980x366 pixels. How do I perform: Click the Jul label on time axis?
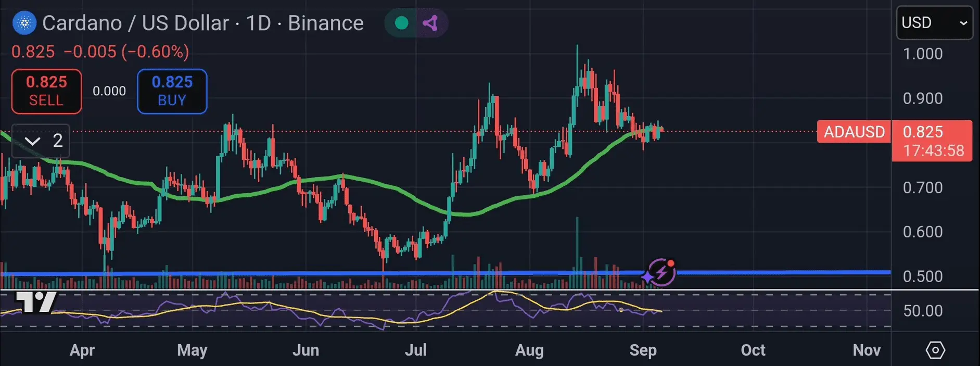[416, 350]
